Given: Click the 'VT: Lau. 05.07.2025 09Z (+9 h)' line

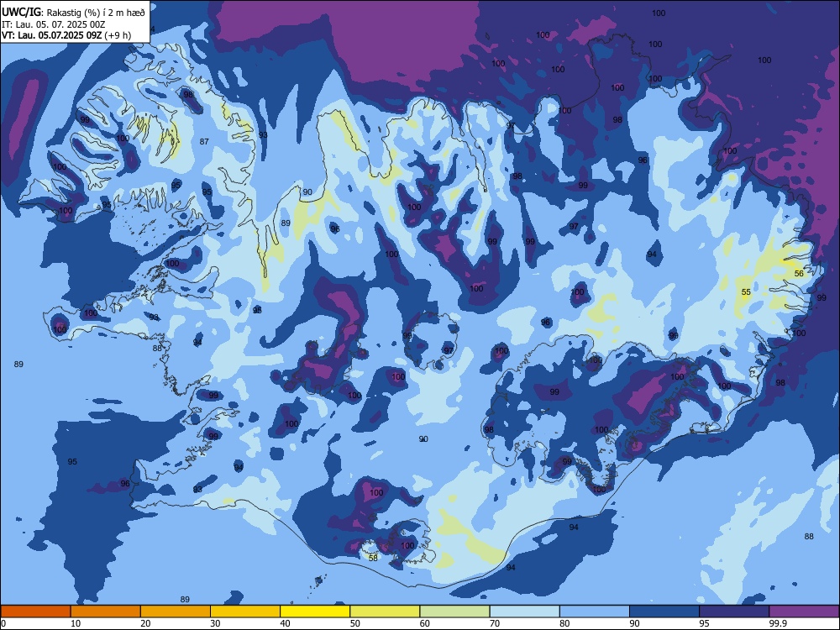Looking at the screenshot, I should pyautogui.click(x=66, y=35).
